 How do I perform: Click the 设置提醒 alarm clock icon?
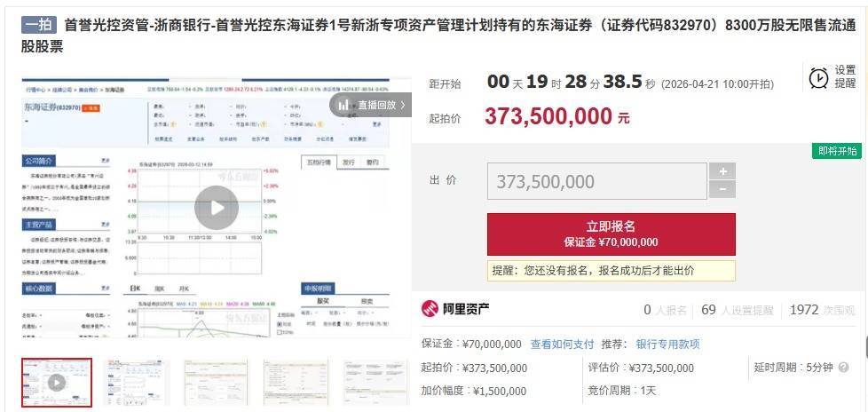coord(818,77)
